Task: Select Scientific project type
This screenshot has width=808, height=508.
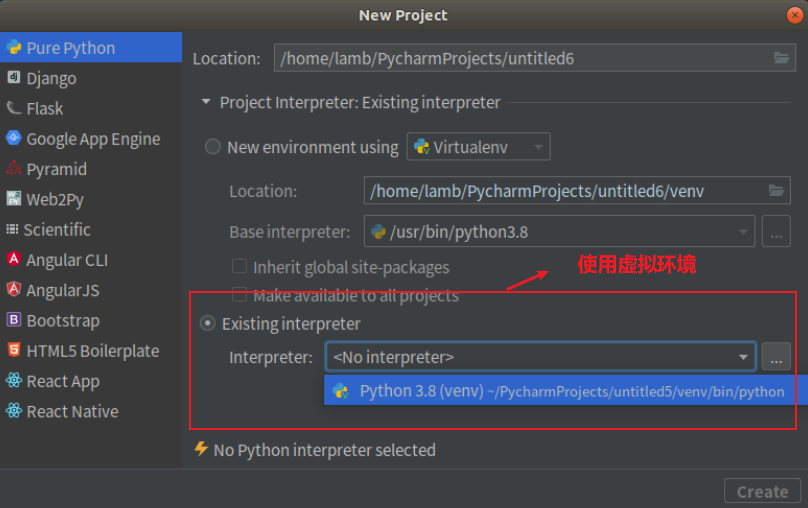Action: 91,229
